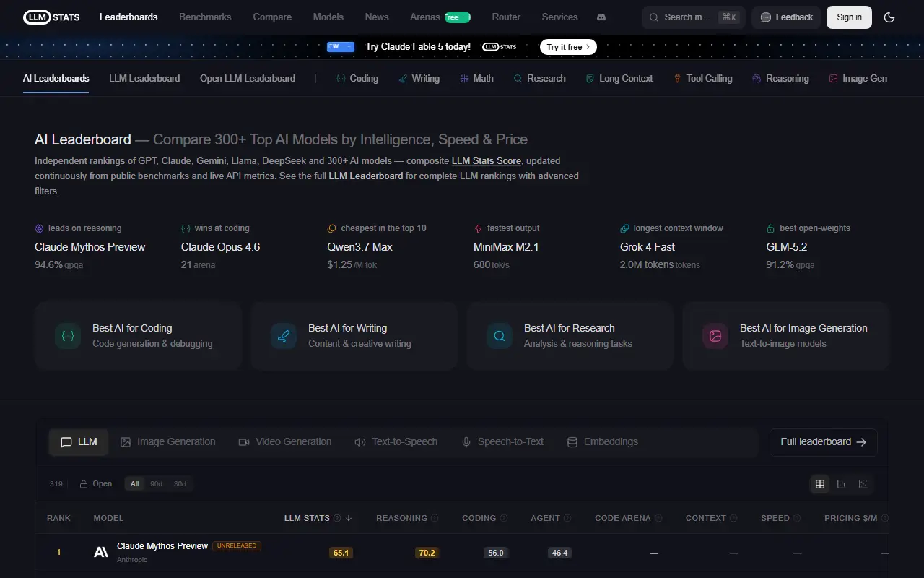This screenshot has width=924, height=578.
Task: Switch to the Text-to-Speech tab
Action: 396,441
